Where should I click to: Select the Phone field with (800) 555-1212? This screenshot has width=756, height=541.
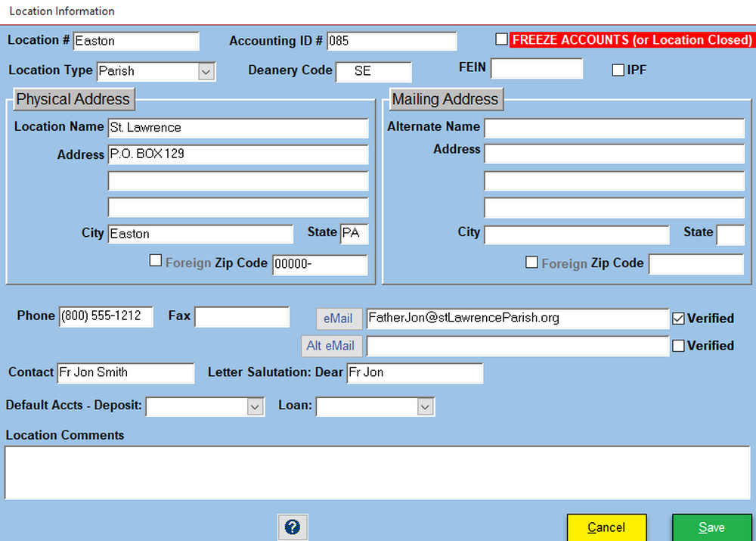[106, 316]
